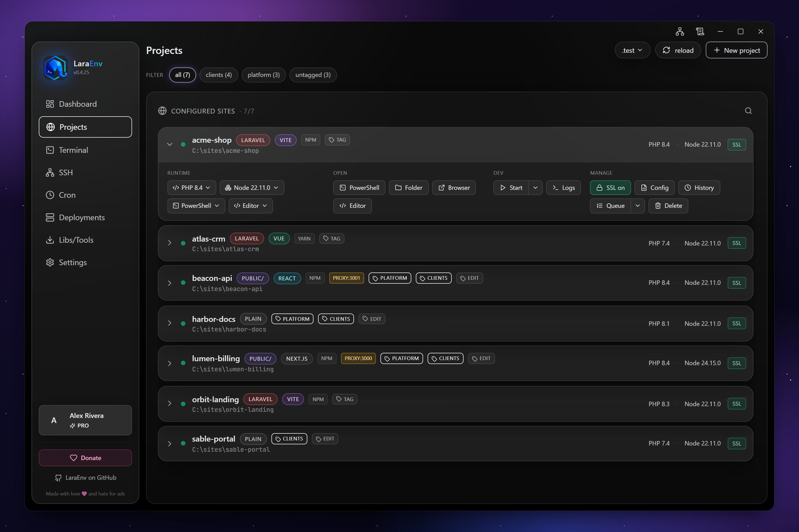Click the reload button
The image size is (799, 532).
[x=678, y=50]
